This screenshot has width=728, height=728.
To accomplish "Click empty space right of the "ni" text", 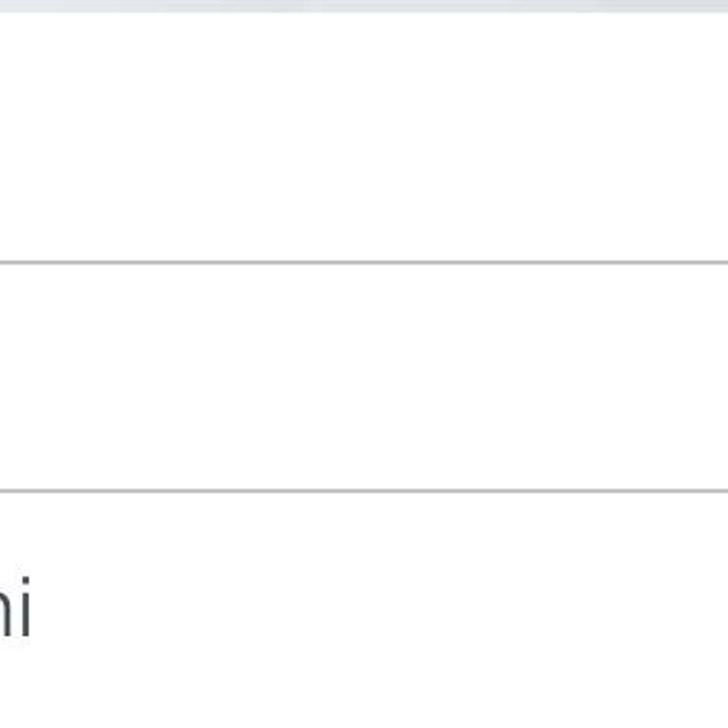I will click(379, 609).
